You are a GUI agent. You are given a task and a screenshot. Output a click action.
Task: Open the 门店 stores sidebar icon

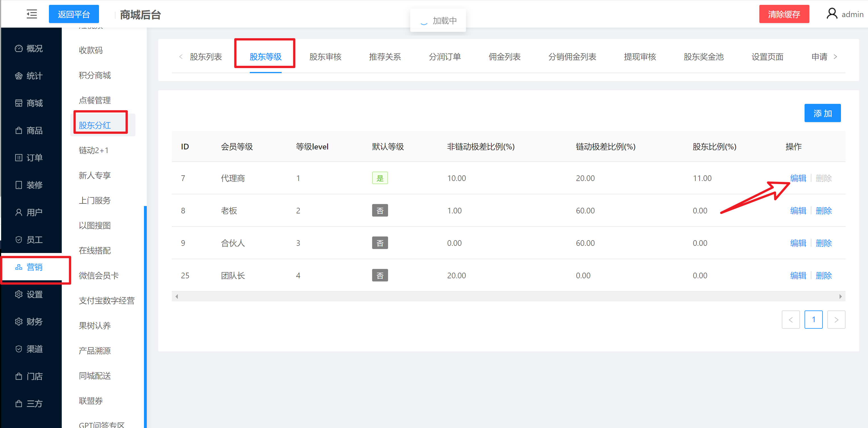tap(19, 376)
